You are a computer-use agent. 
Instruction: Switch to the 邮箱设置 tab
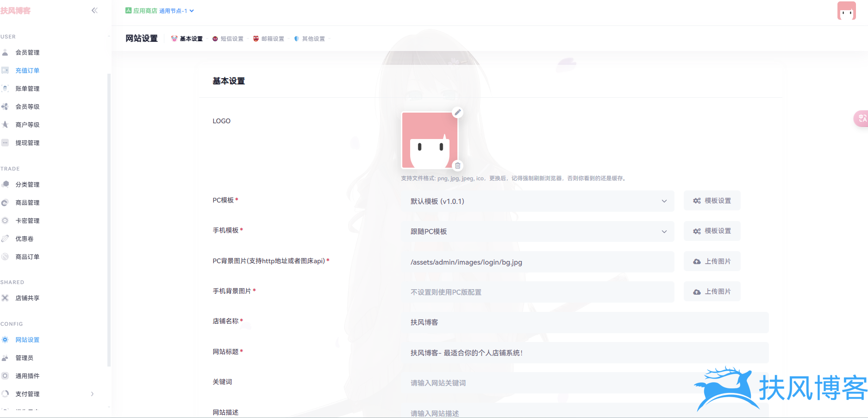pos(269,38)
